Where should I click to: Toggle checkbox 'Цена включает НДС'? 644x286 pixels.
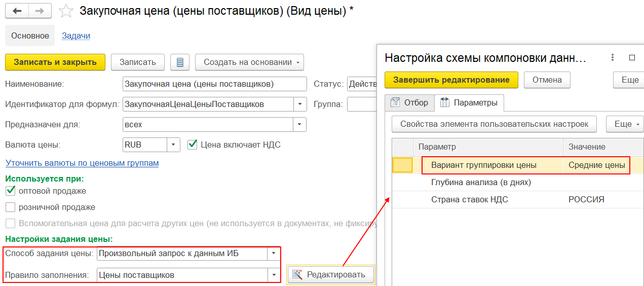click(193, 145)
